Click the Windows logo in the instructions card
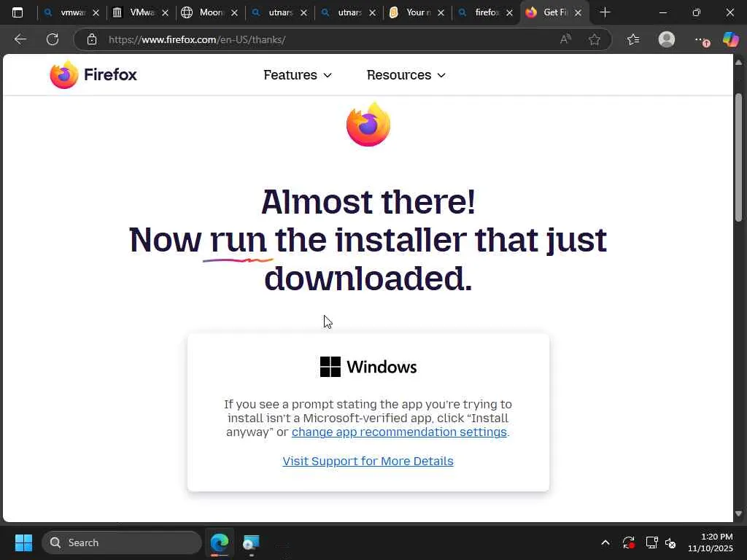Screen dimensions: 747x560 click(x=330, y=367)
